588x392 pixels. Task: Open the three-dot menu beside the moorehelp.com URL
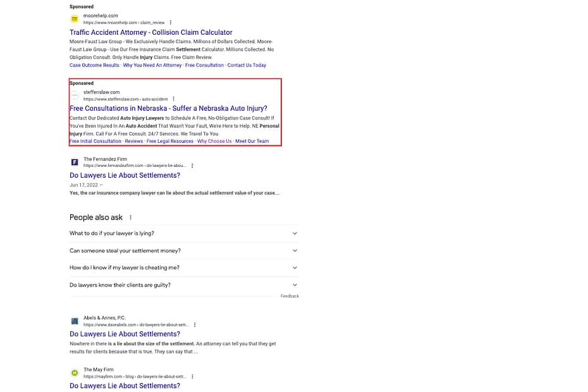pyautogui.click(x=171, y=23)
